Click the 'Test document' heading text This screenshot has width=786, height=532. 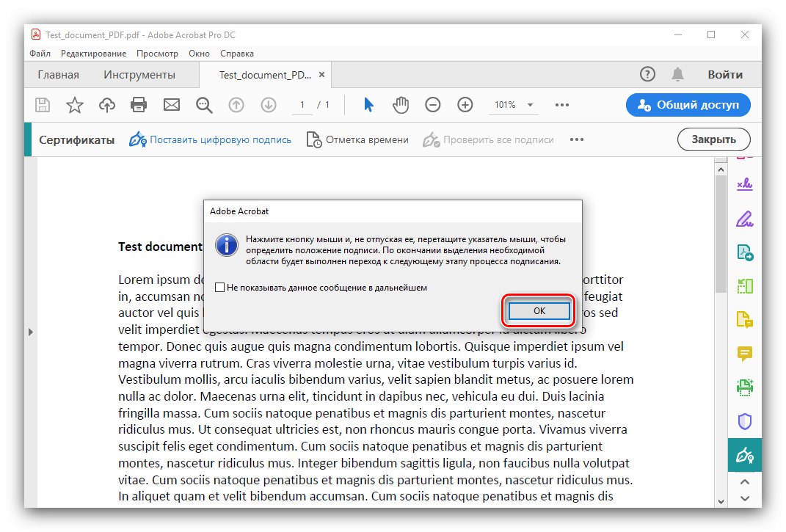point(161,247)
